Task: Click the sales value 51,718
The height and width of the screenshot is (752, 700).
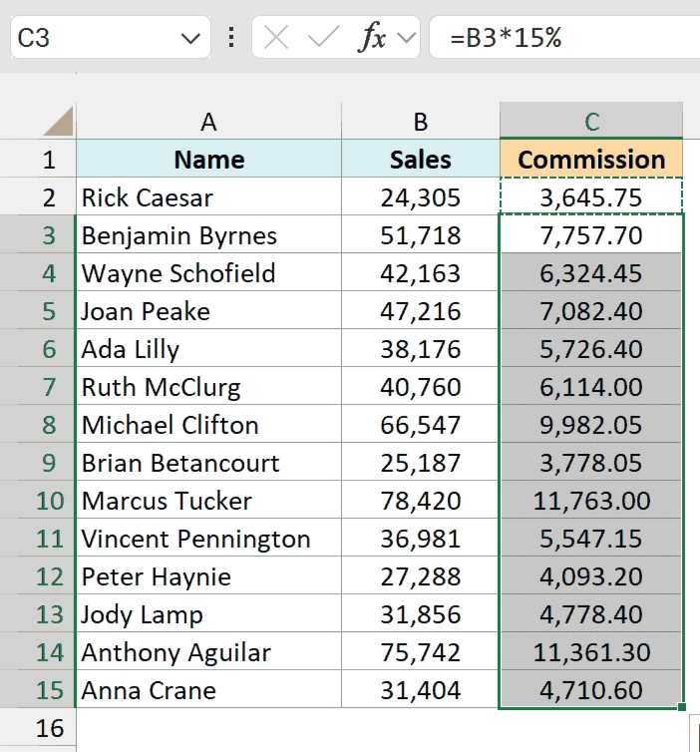Action: [x=421, y=235]
